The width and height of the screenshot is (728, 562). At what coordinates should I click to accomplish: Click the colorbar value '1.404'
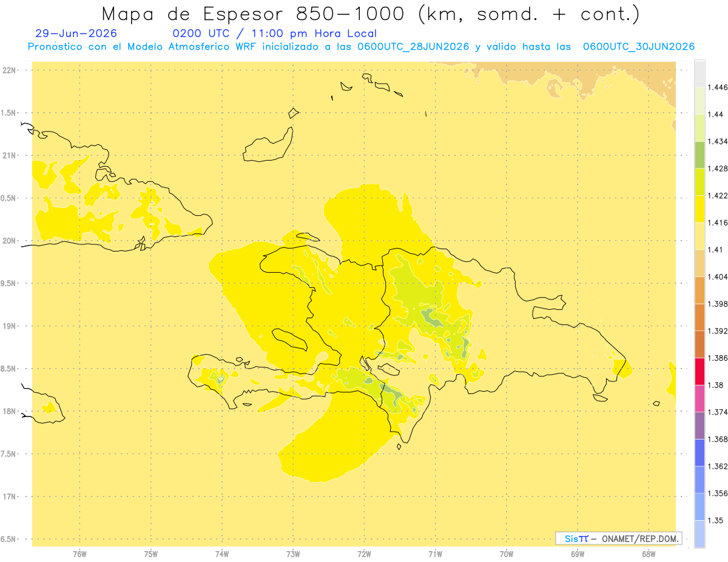[x=718, y=276]
